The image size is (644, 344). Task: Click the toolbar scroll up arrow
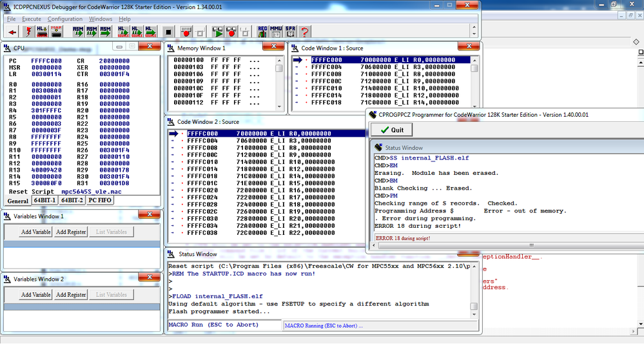coord(474,28)
